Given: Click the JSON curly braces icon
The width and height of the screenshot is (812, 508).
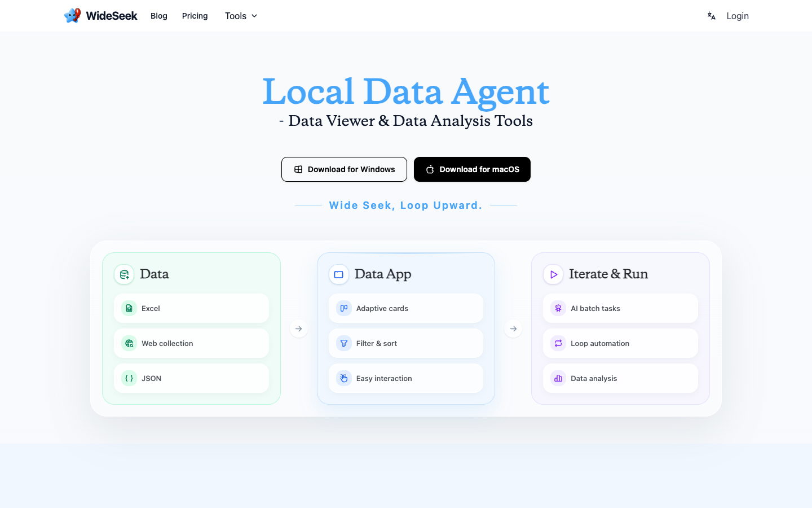Looking at the screenshot, I should pos(129,378).
